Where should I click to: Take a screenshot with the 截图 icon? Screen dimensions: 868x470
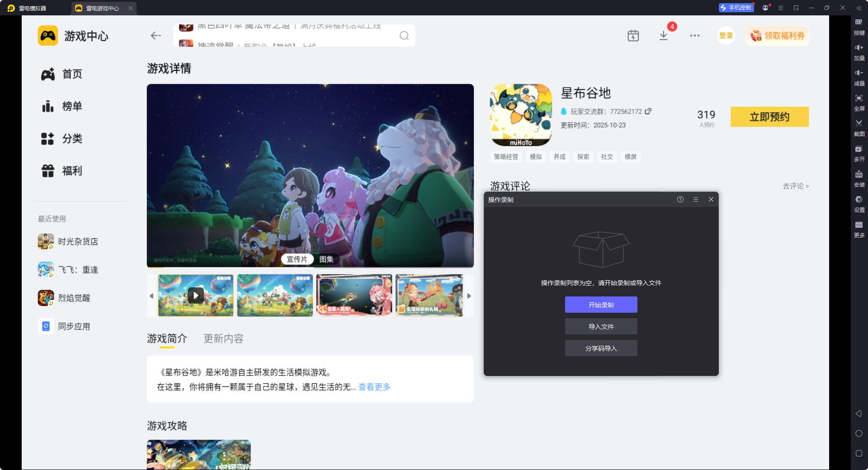point(859,127)
